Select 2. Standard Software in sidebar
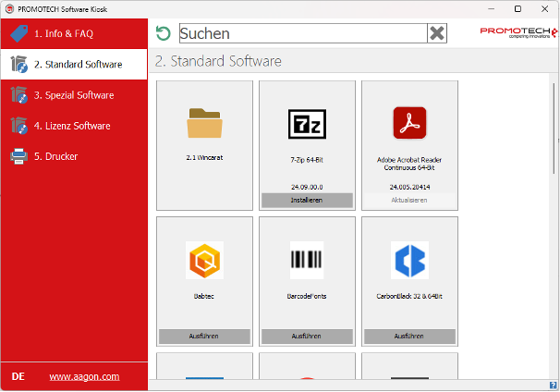 click(74, 65)
